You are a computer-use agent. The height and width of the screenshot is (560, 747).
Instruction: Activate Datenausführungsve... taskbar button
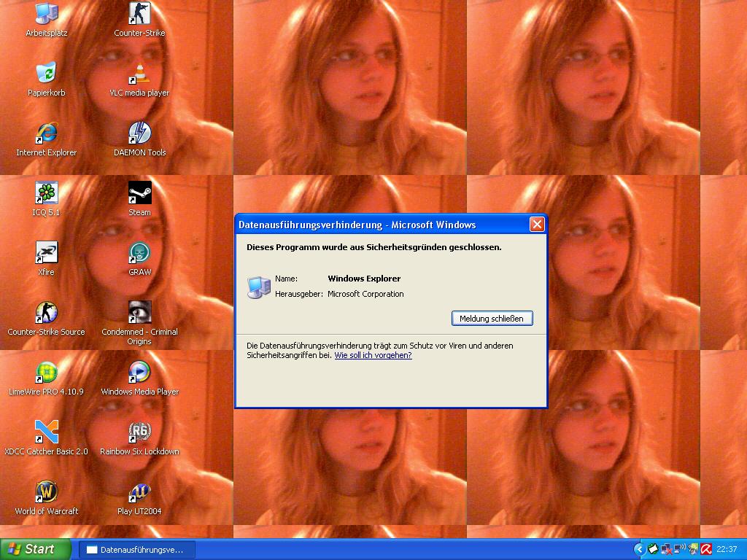point(136,550)
